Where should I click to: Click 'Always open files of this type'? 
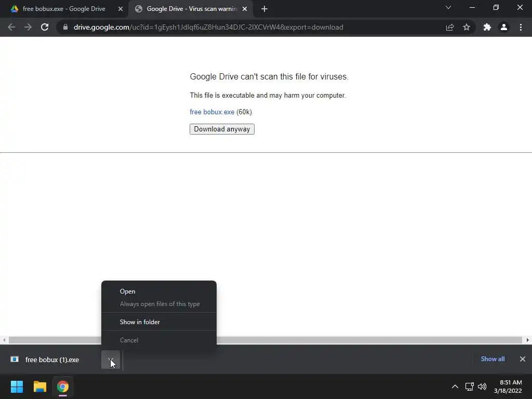[x=159, y=304]
